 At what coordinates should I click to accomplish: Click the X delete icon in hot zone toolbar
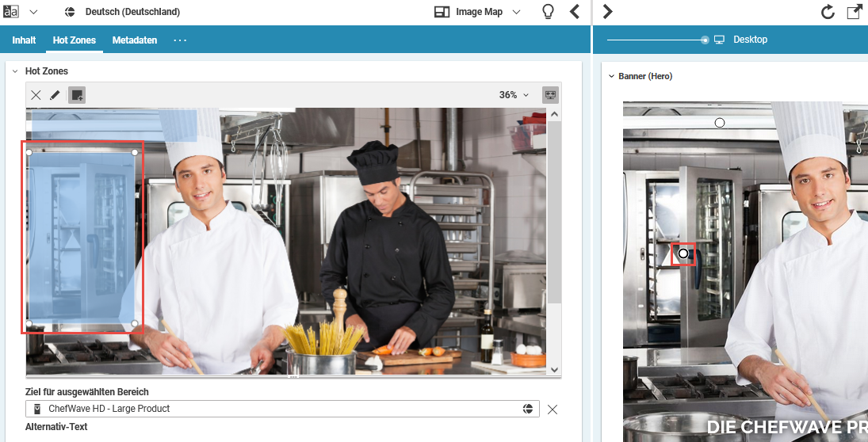pos(36,95)
